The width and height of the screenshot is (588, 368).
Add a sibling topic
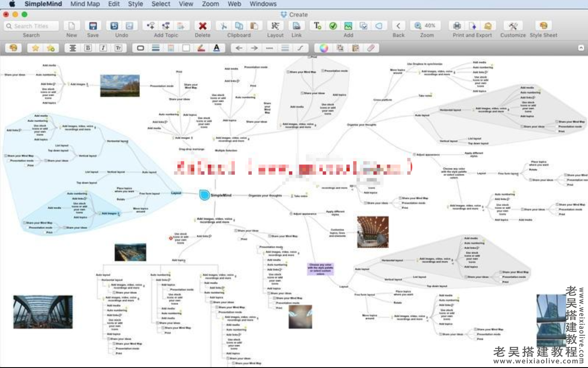click(x=166, y=26)
